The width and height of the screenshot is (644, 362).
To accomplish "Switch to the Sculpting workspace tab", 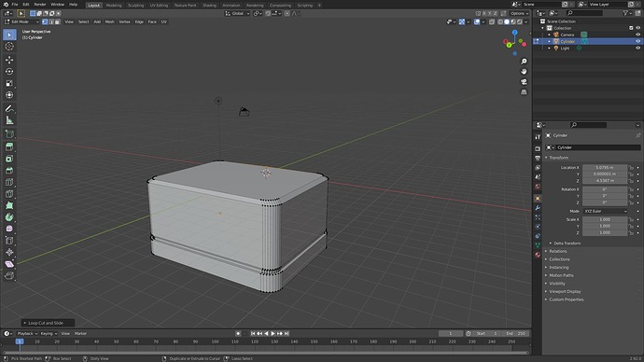I will coord(135,6).
